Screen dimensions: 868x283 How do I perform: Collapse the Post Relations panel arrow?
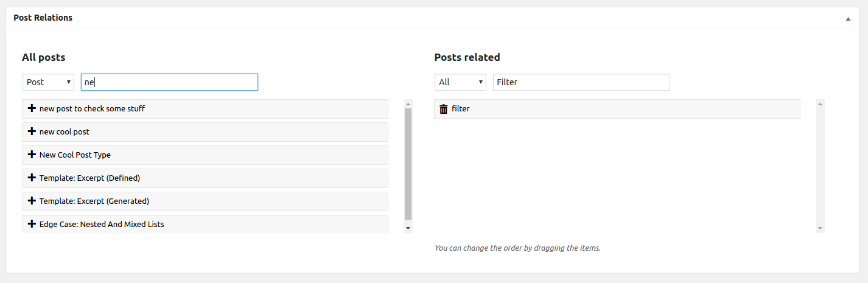[x=848, y=19]
